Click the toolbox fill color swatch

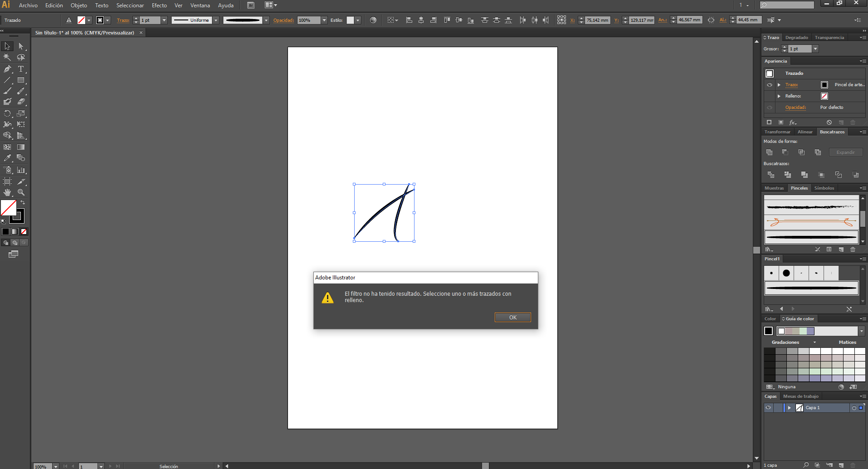[8, 208]
